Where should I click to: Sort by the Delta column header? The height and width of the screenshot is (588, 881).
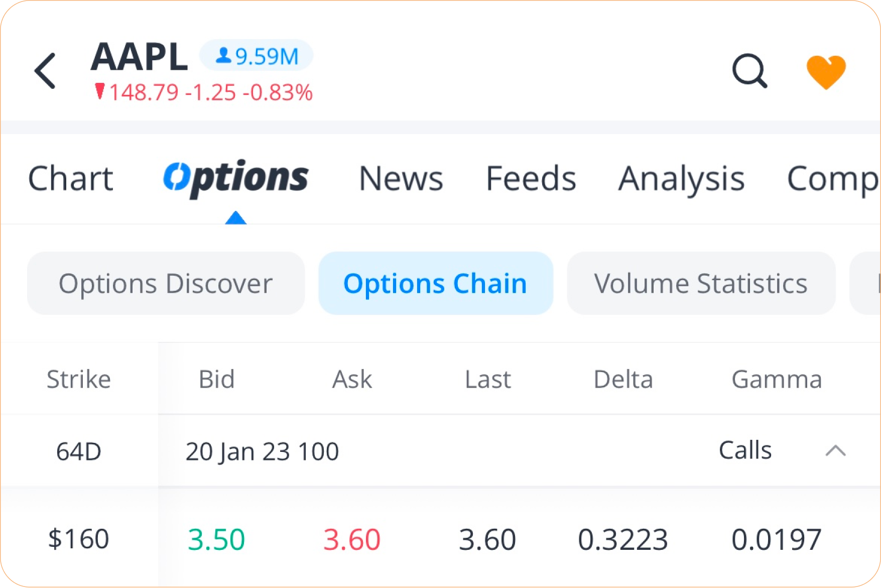click(623, 379)
